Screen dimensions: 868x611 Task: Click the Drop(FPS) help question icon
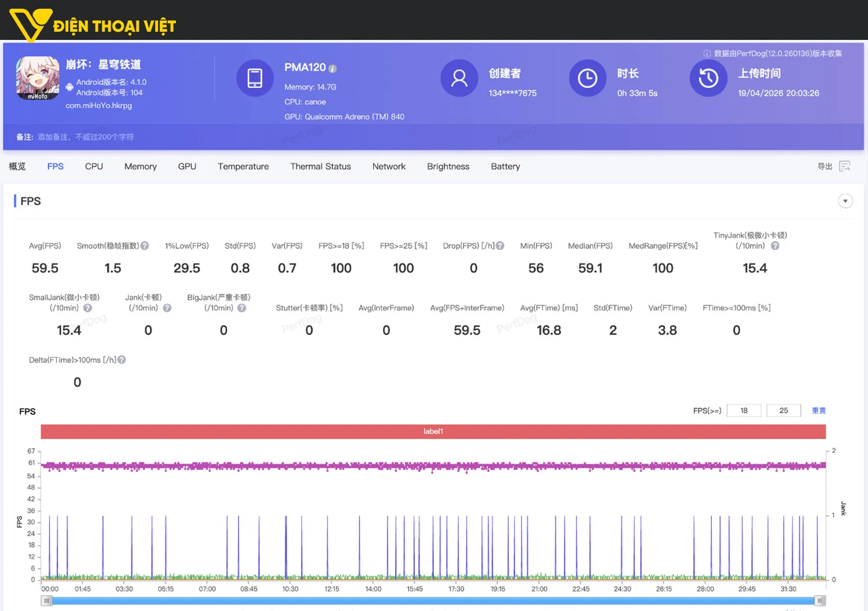[x=500, y=246]
